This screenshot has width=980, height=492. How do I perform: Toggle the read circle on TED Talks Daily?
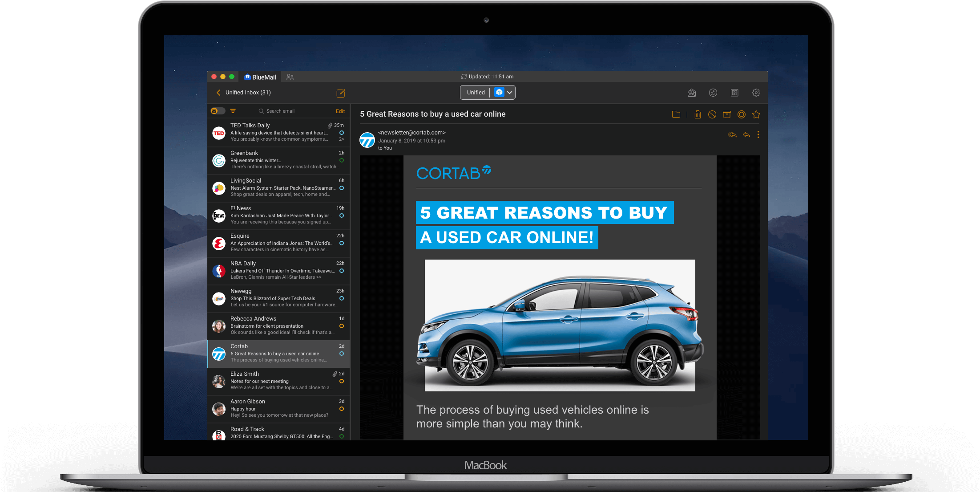point(342,133)
